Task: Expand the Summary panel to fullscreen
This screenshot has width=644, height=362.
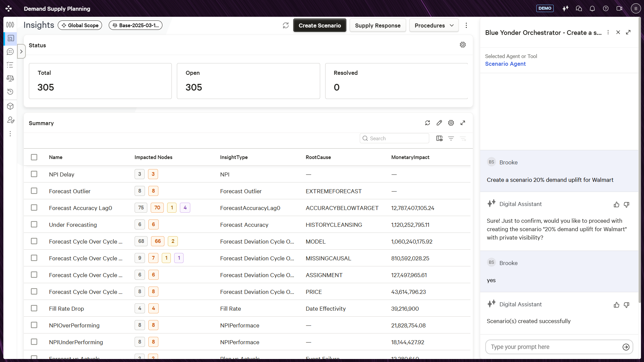Action: (463, 123)
